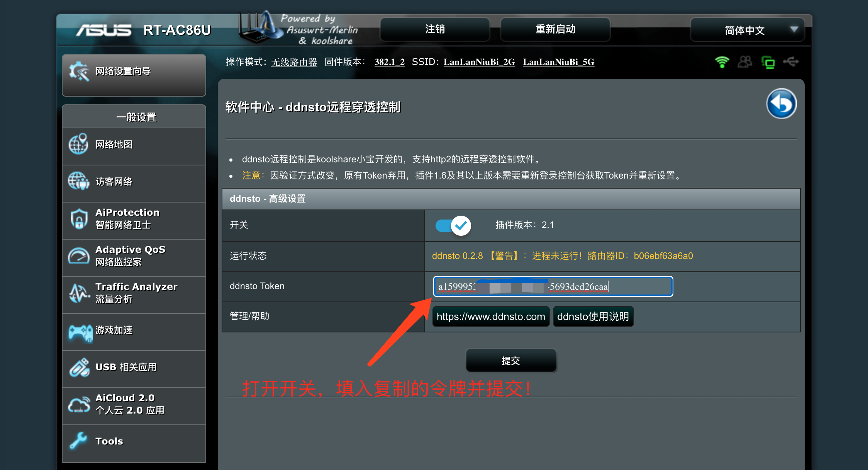Viewport: 868px width, 470px height.
Task: Open Traffic Analyzer 流量分析
Action: tap(134, 295)
